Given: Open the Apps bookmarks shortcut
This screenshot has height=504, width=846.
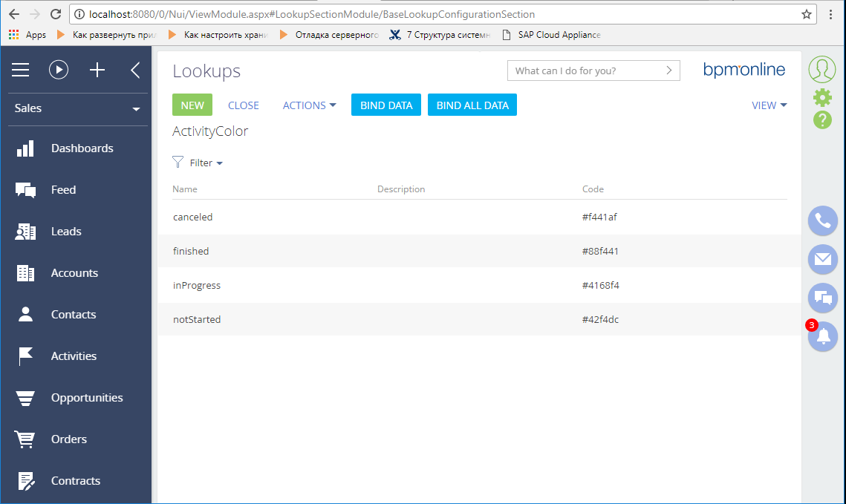Looking at the screenshot, I should click(x=27, y=34).
